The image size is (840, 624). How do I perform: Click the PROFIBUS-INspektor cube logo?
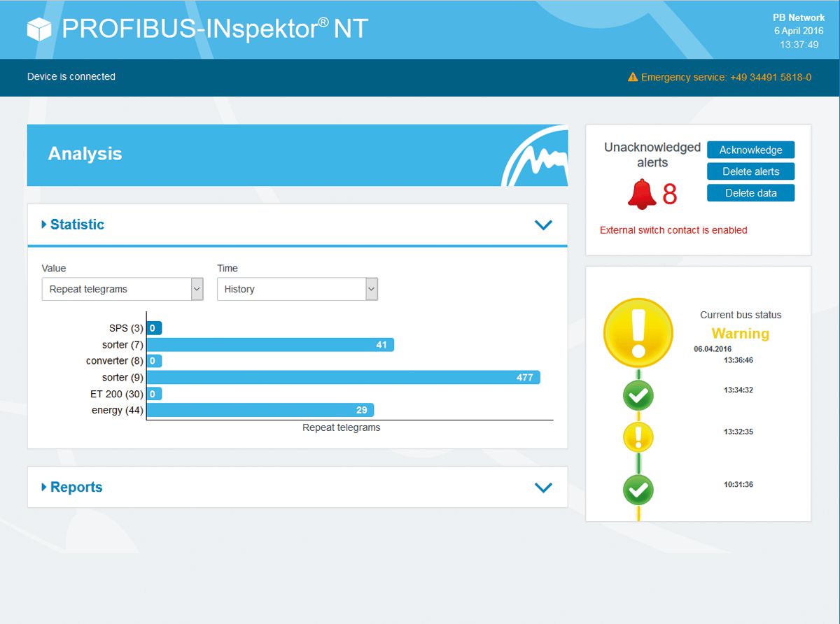coord(40,29)
